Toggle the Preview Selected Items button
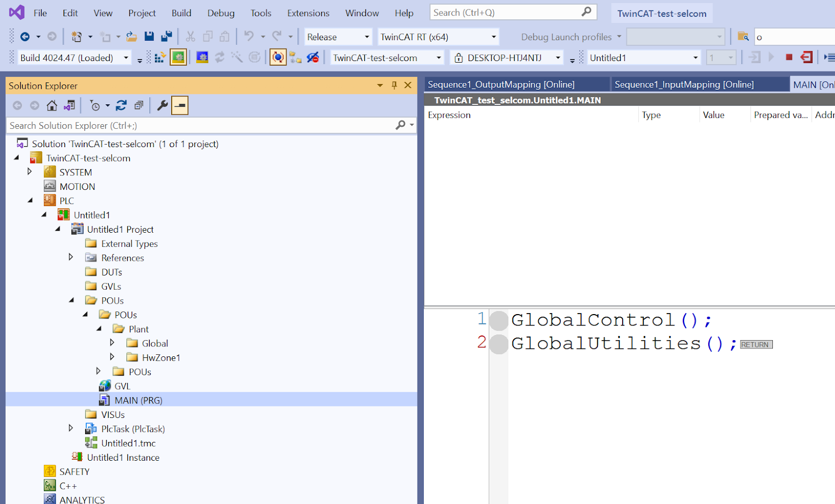Image resolution: width=835 pixels, height=504 pixels. point(180,106)
